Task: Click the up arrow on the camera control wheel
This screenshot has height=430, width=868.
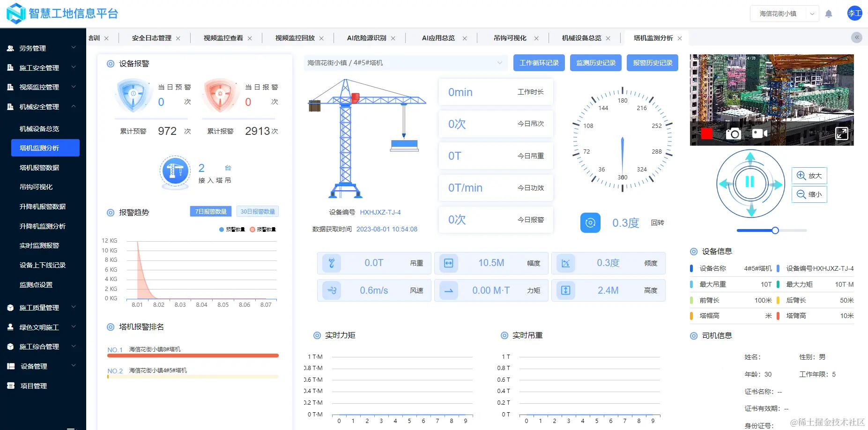Action: (750, 156)
